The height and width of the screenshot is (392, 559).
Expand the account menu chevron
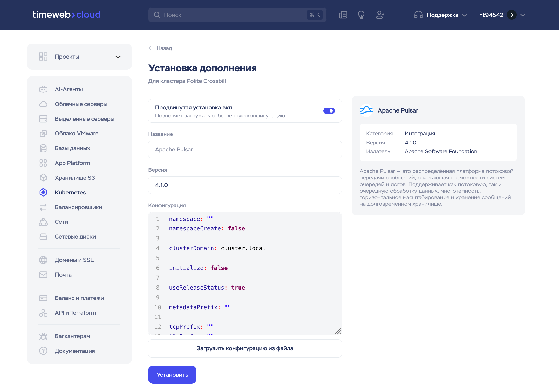coord(523,15)
